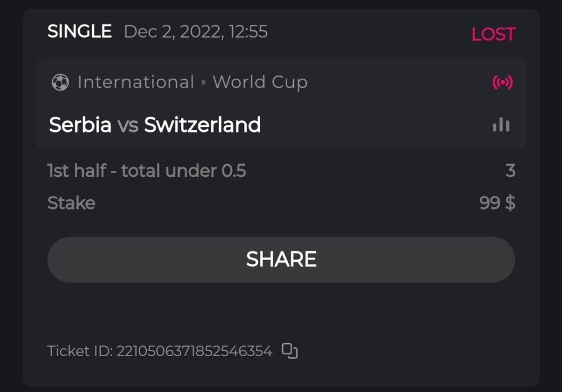
Task: Click the 99 $ stake amount
Action: pos(497,203)
